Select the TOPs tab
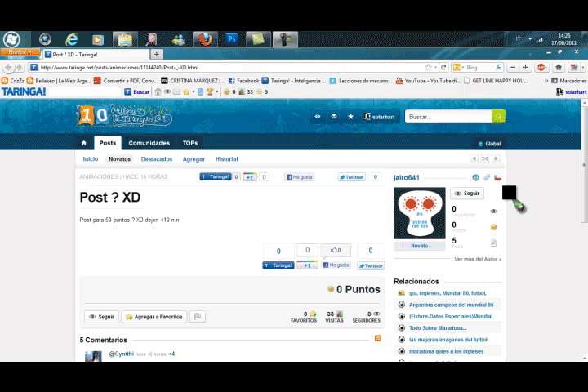The width and height of the screenshot is (588, 392). click(x=190, y=143)
